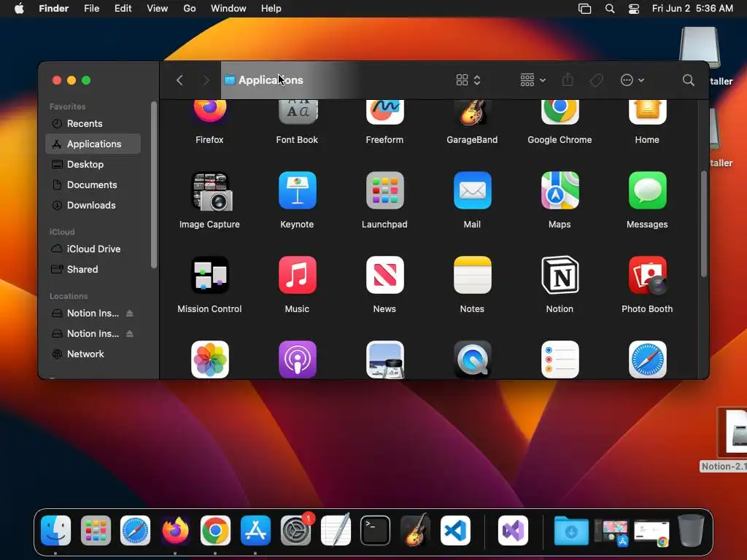Image resolution: width=747 pixels, height=560 pixels.
Task: Open Font Book application icon
Action: click(298, 112)
